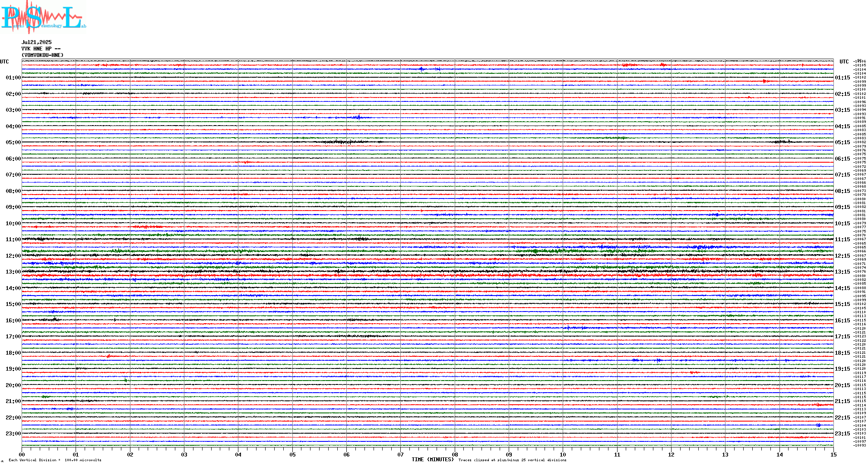Select the 12:00 time label

coord(13,256)
